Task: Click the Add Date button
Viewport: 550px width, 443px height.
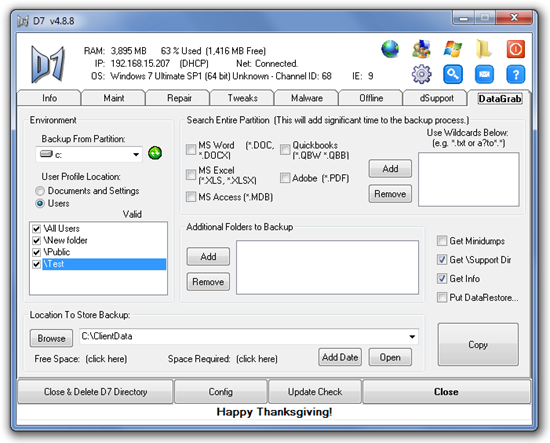Action: pyautogui.click(x=340, y=357)
